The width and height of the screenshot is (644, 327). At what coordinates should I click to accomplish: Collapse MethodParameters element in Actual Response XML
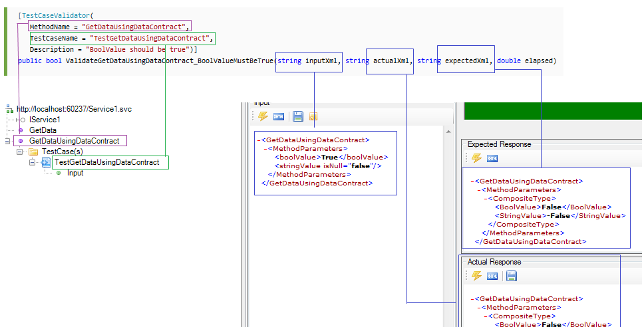[x=479, y=307]
